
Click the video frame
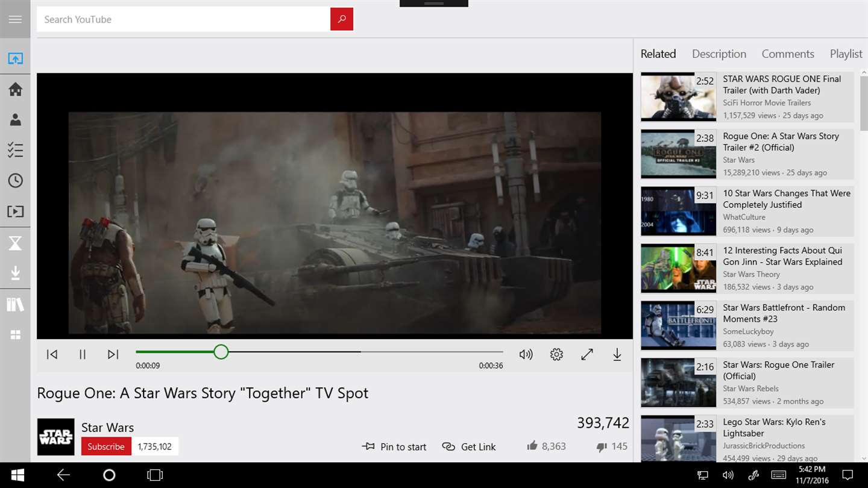pos(335,206)
